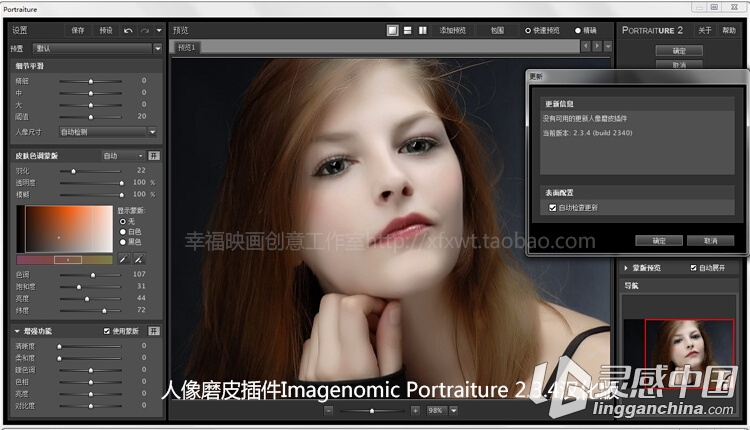The width and height of the screenshot is (750, 430).
Task: Click 包围 bracketing button
Action: tap(497, 31)
